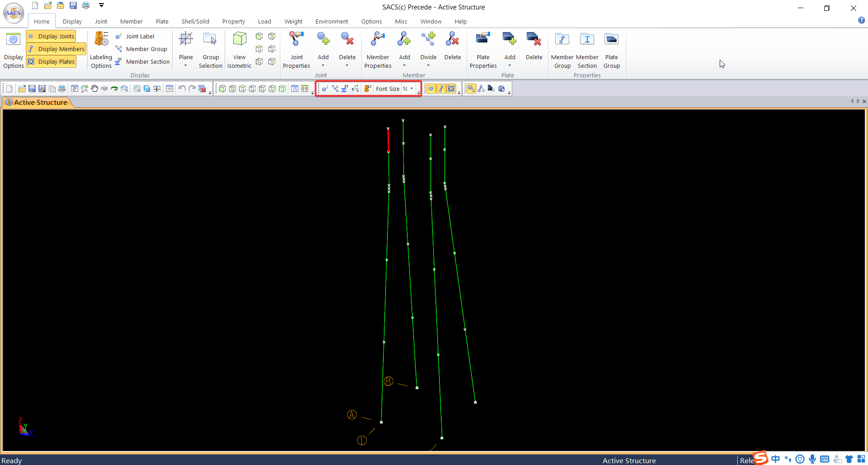The width and height of the screenshot is (868, 465).
Task: Toggle Member Group label display
Action: (x=141, y=49)
